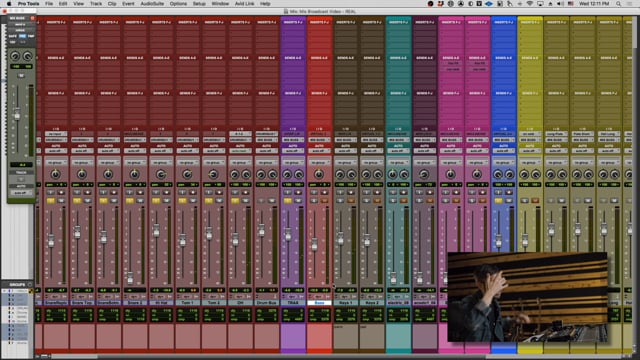This screenshot has width=640, height=360.
Task: Open output path selector on Keys 2
Action: click(371, 140)
